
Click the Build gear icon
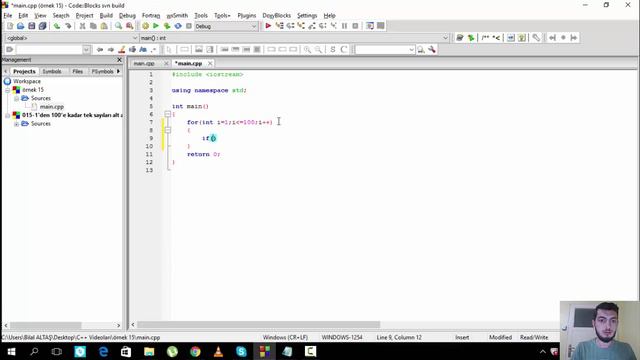tap(145, 26)
